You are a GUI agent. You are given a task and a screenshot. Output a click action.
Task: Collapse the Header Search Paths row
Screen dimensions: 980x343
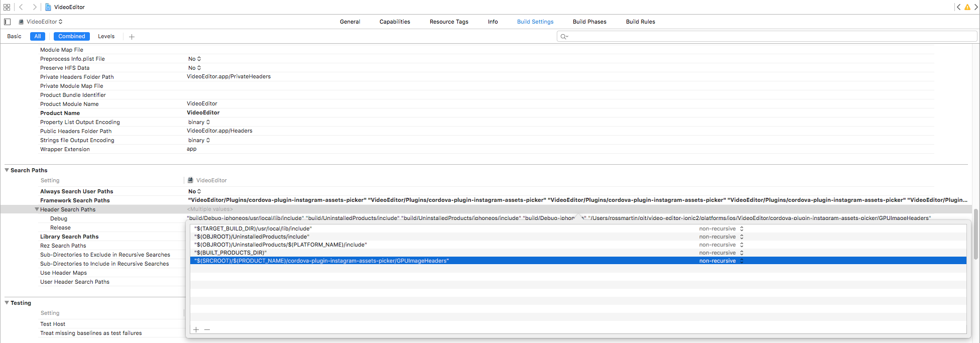click(x=37, y=209)
